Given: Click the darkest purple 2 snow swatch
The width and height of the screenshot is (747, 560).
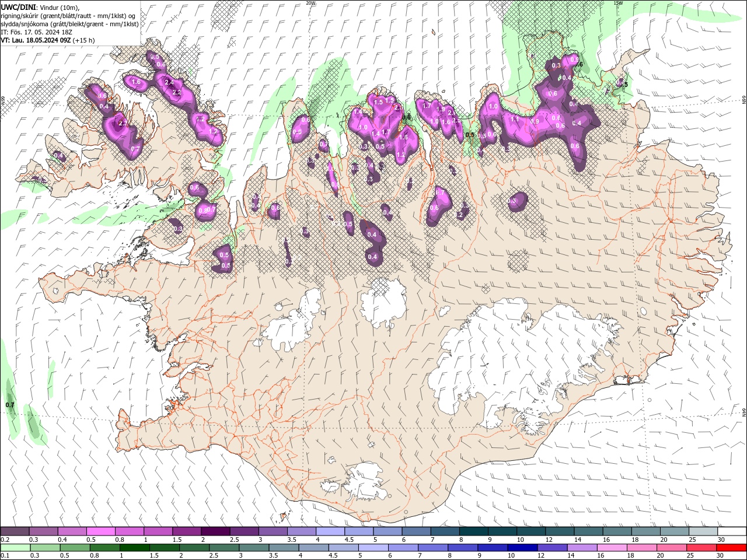Looking at the screenshot, I should tap(215, 531).
